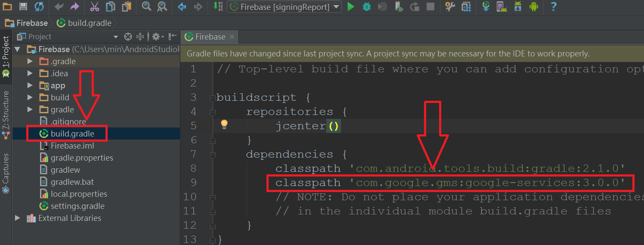Open Replace with the magnifier-A icon
The height and width of the screenshot is (245, 644).
pyautogui.click(x=162, y=6)
